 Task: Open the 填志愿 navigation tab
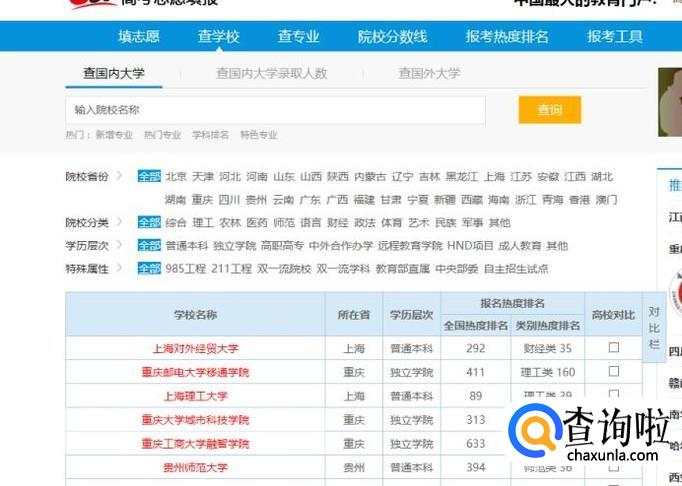click(139, 37)
